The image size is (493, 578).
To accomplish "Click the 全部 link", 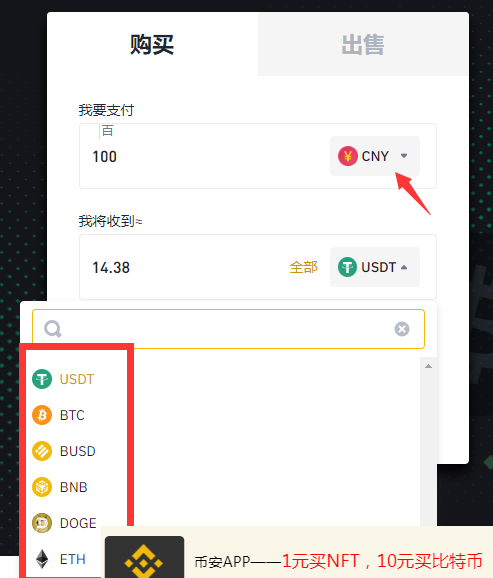I will tap(303, 267).
